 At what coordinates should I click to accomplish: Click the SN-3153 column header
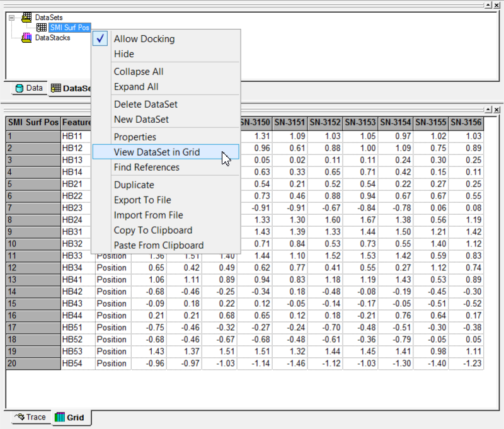click(360, 122)
